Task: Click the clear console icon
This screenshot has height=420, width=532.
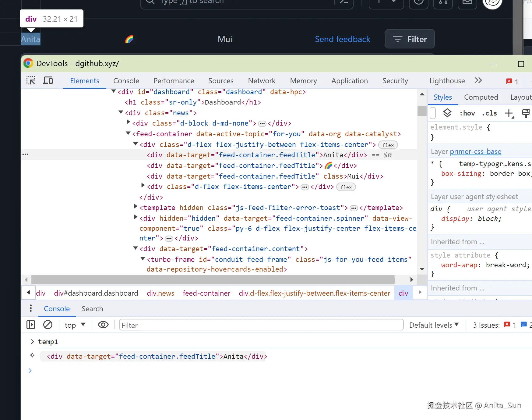Action: pyautogui.click(x=48, y=325)
